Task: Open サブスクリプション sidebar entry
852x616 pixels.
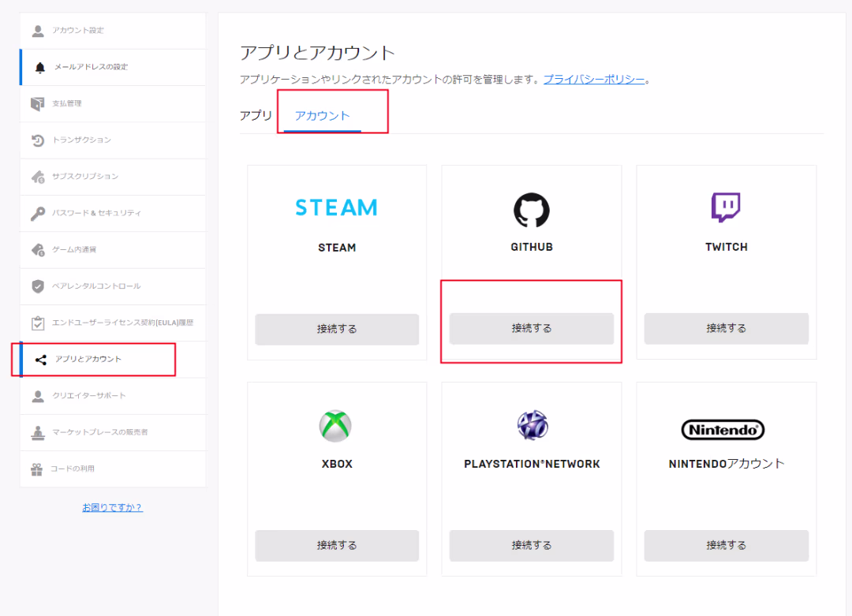Action: 113,177
